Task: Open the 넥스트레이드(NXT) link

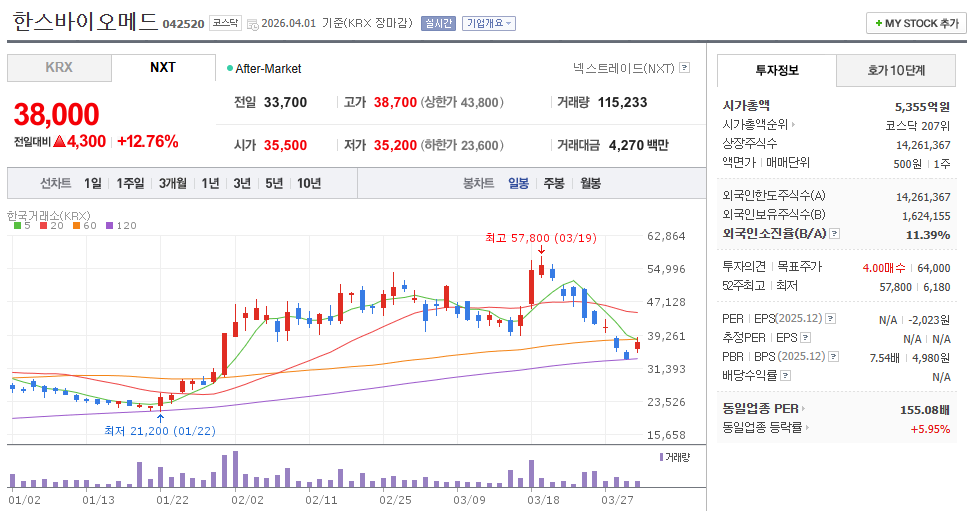Action: click(624, 68)
